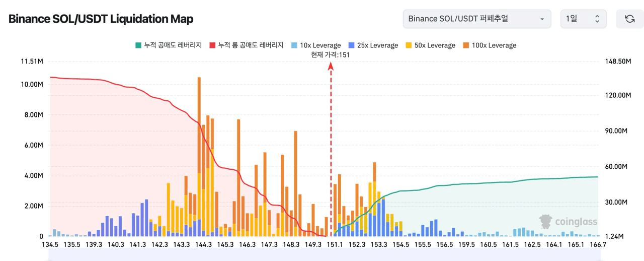This screenshot has height=261, width=644.
Task: Open the Binance SOL/USDT 퍼페추얼 dropdown
Action: click(x=476, y=19)
